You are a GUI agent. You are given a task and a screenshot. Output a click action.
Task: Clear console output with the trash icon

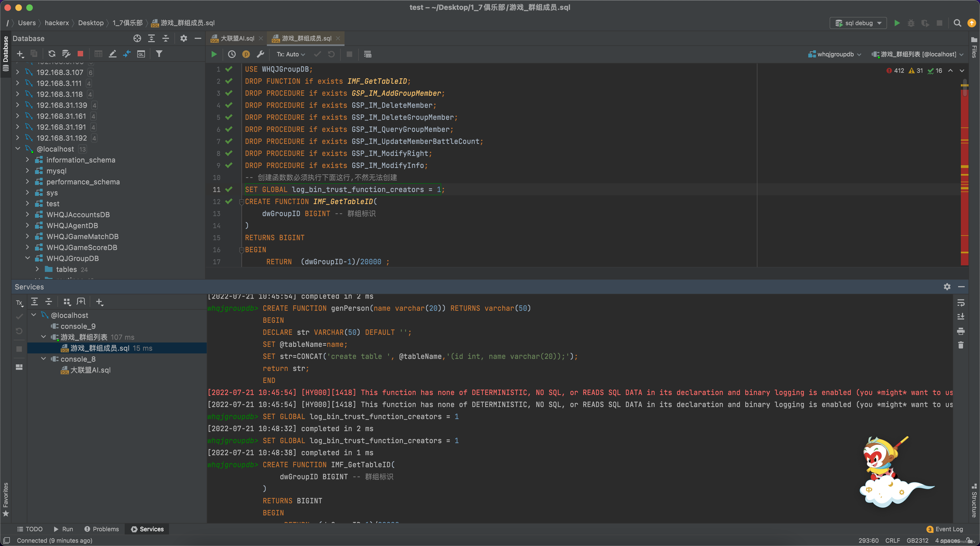click(961, 345)
